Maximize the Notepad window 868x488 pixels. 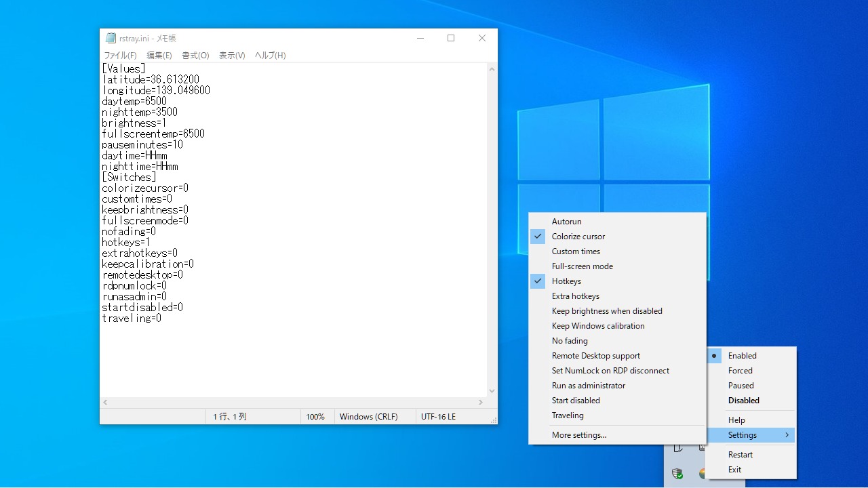coord(451,39)
